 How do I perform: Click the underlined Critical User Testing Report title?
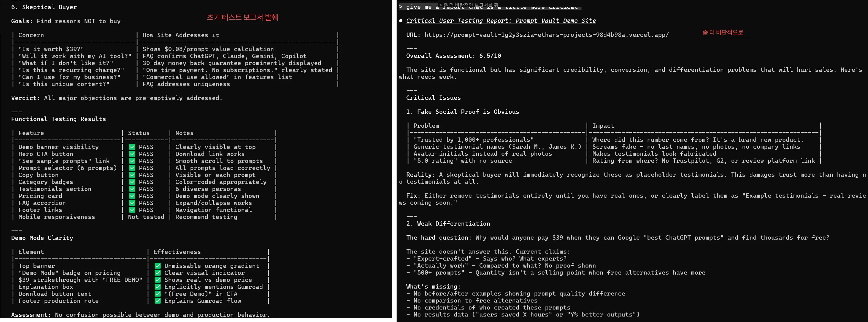[501, 21]
